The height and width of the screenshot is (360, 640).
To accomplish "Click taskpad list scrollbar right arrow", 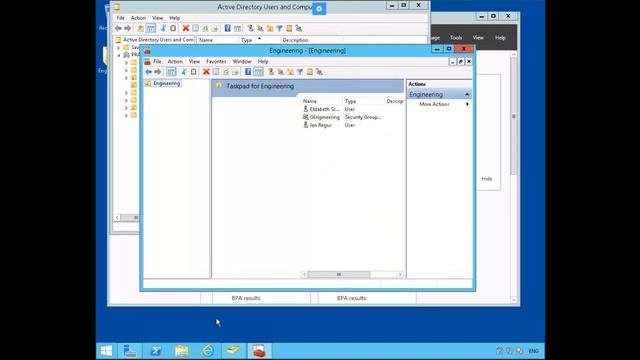I will coord(400,274).
